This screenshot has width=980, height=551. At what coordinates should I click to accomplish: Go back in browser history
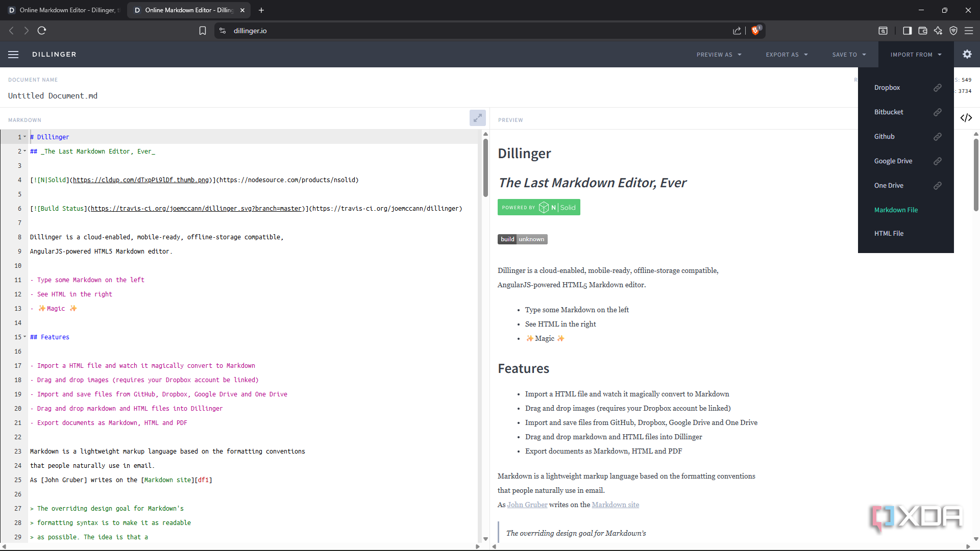pos(12,31)
